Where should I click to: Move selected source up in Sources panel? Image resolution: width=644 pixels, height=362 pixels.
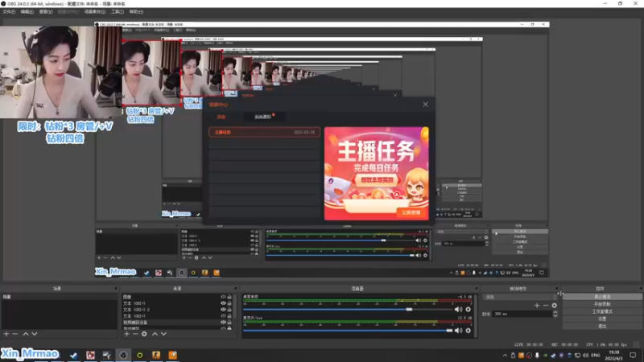[x=155, y=334]
